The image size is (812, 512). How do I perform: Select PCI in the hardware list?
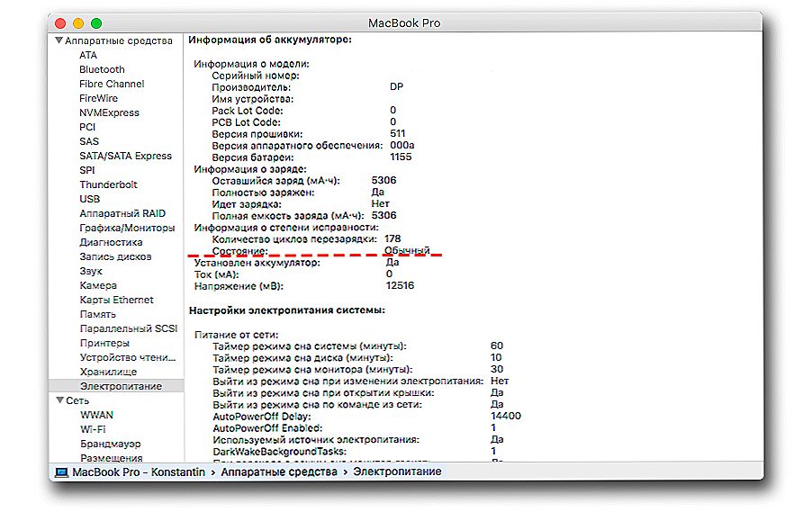tap(87, 127)
